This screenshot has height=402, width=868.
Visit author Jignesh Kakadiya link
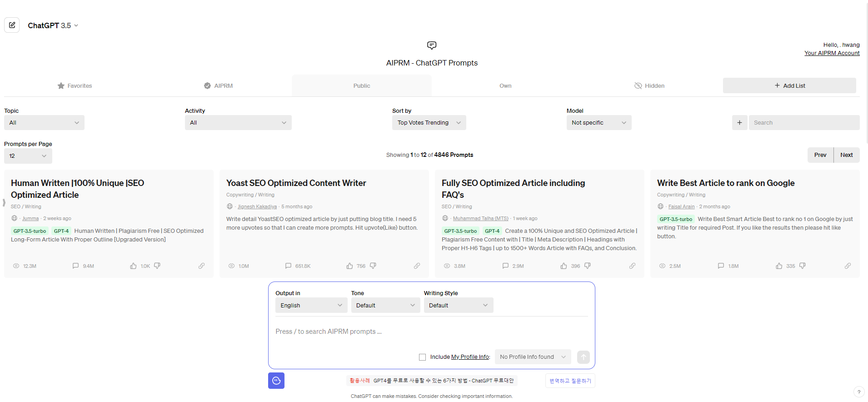[x=257, y=206]
